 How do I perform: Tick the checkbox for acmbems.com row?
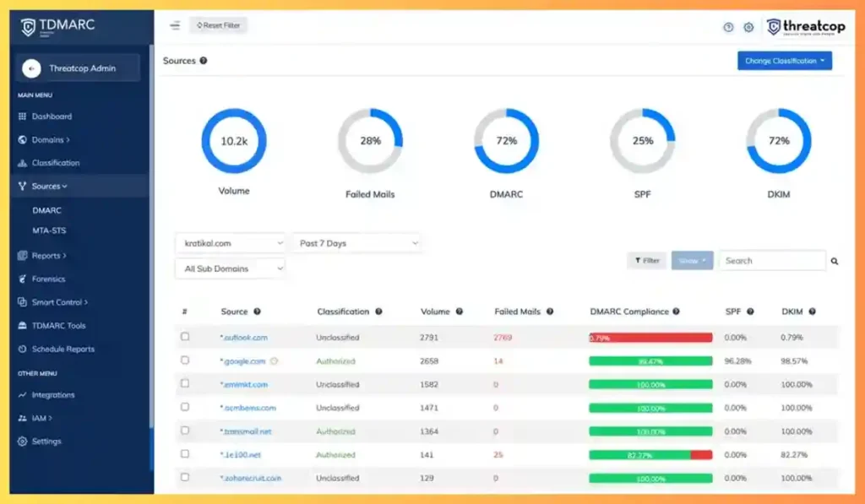(185, 407)
